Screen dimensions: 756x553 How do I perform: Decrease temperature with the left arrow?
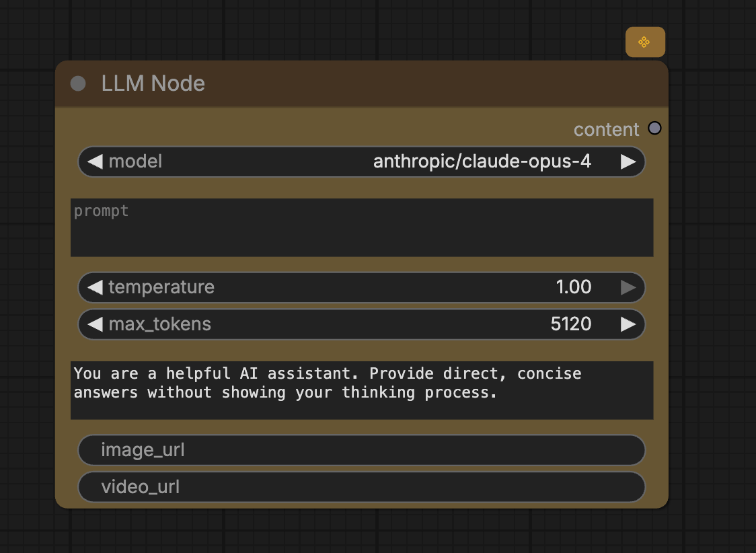click(x=95, y=287)
